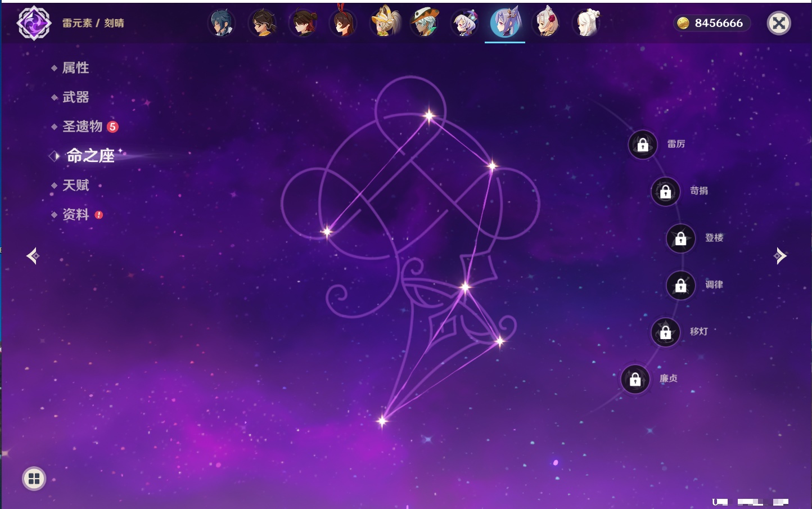Select the dark-haired avatar with yellow collar

click(262, 23)
